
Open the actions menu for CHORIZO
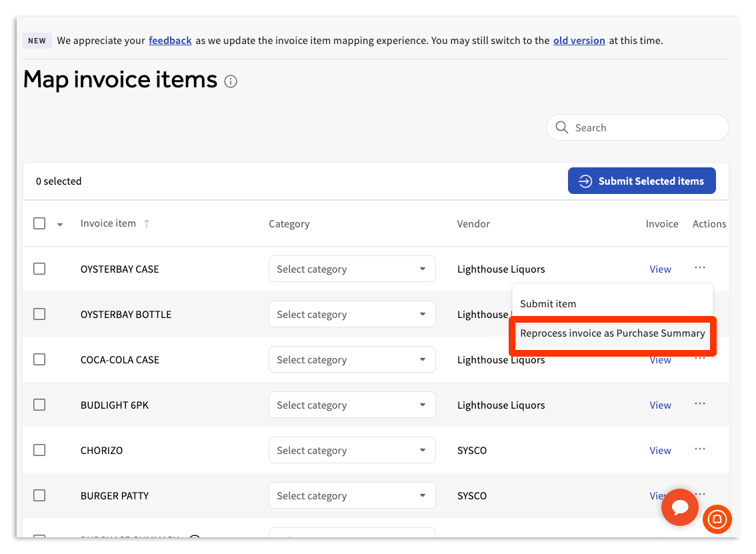699,450
